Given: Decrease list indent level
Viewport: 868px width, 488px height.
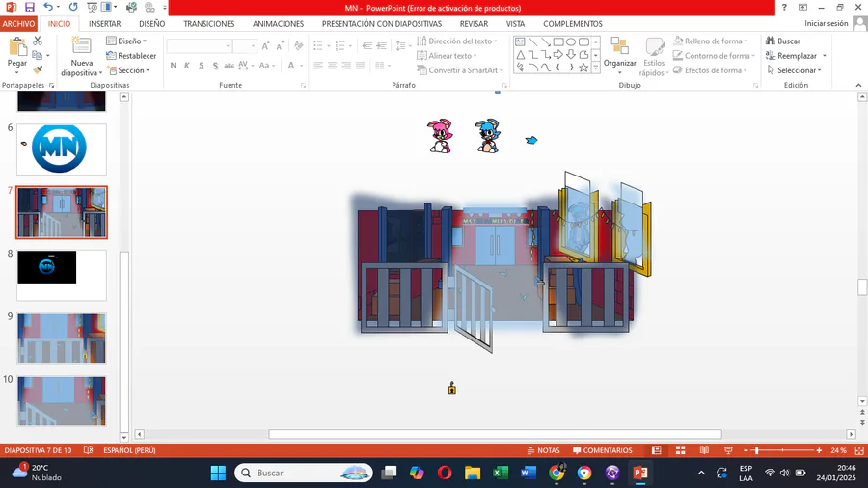Looking at the screenshot, I should [367, 46].
